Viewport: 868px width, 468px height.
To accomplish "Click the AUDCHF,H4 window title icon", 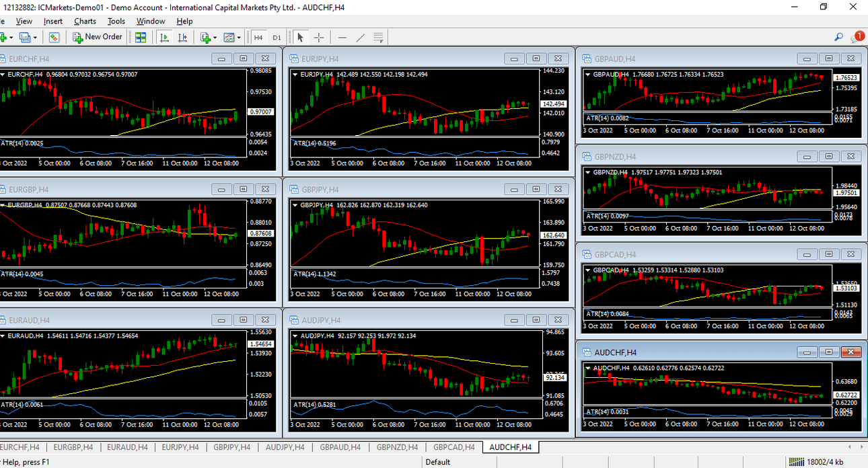I will pyautogui.click(x=587, y=352).
